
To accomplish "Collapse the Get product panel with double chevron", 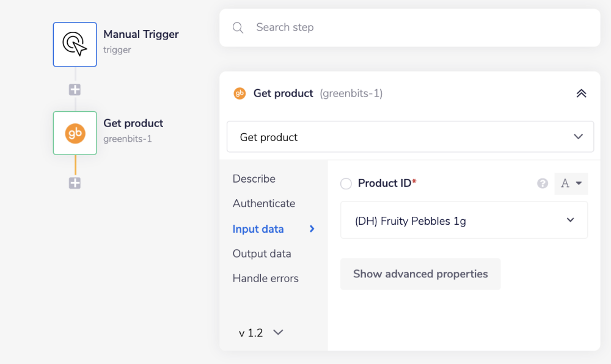I will coord(581,93).
